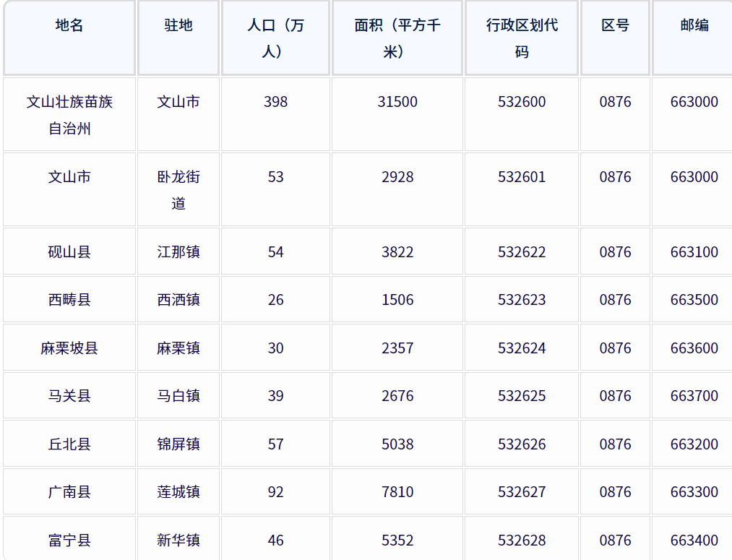Click 文山市 in the 地名 column

[69, 177]
